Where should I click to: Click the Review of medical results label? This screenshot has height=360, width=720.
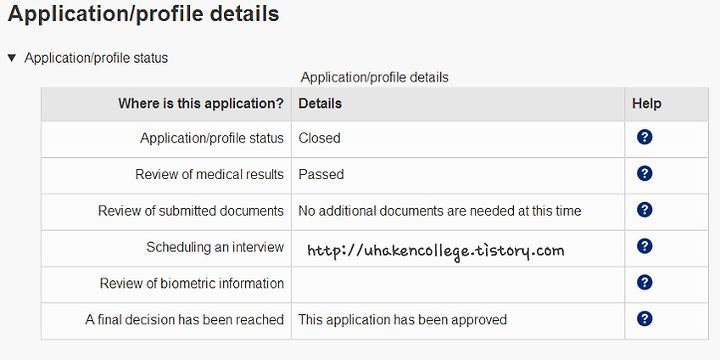point(209,174)
